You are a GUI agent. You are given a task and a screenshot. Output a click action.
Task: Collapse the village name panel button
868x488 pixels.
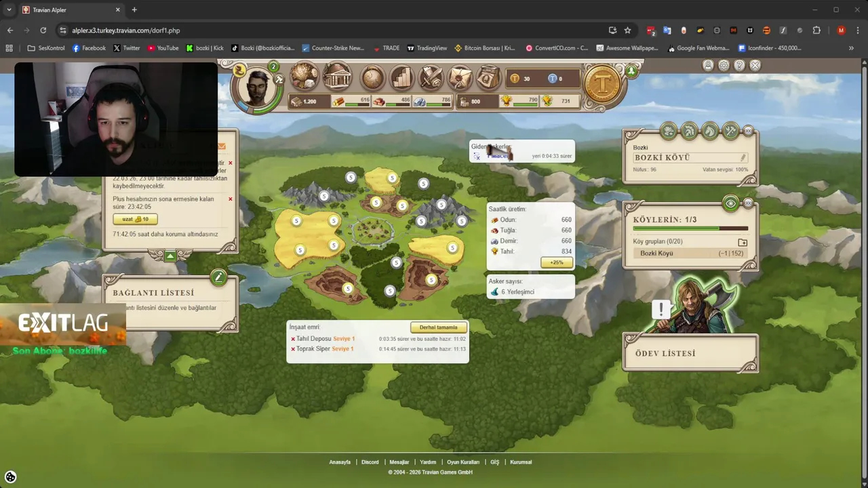coord(749,129)
